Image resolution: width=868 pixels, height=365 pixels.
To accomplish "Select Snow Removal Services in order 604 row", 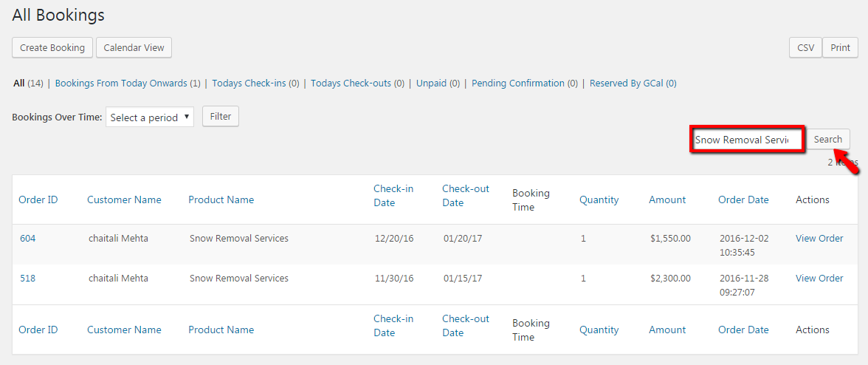I will point(238,239).
